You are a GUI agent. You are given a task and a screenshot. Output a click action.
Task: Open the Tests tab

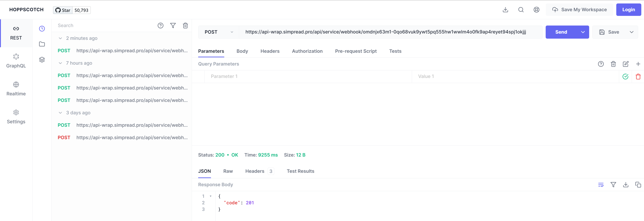coord(395,51)
